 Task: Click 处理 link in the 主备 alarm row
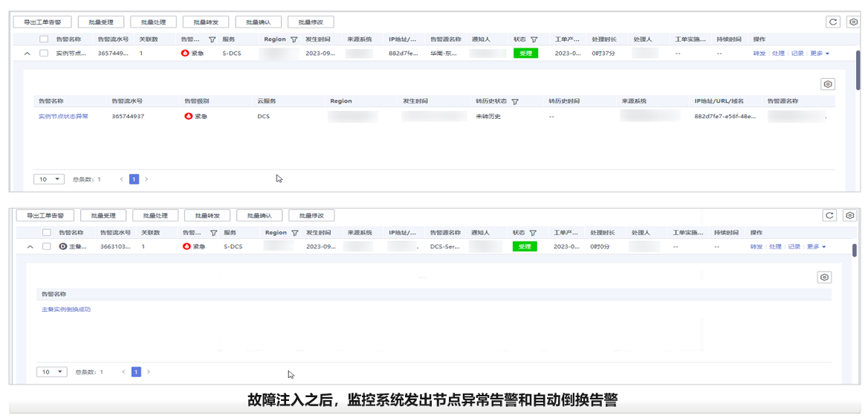tap(775, 246)
